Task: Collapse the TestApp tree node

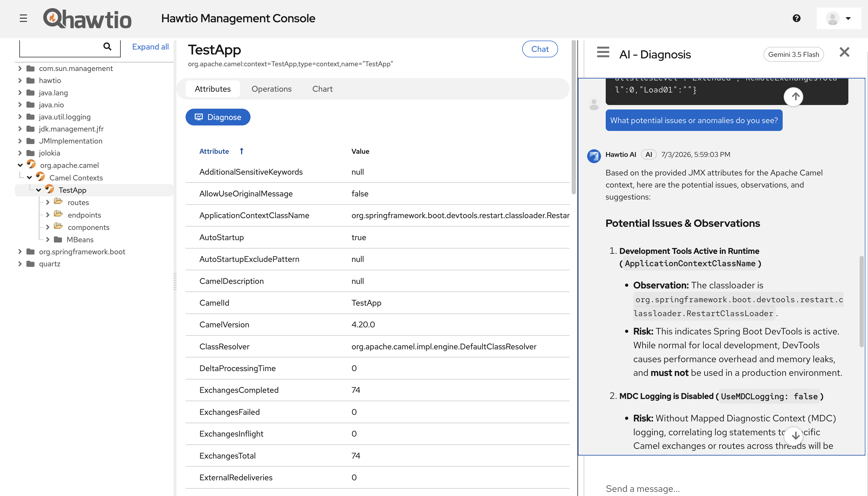Action: [38, 190]
